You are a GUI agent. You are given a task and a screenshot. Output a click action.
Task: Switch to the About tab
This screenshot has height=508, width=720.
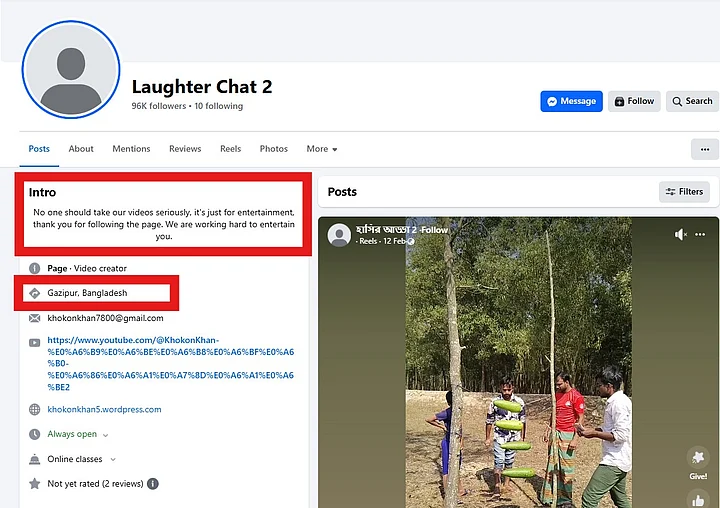pos(81,149)
